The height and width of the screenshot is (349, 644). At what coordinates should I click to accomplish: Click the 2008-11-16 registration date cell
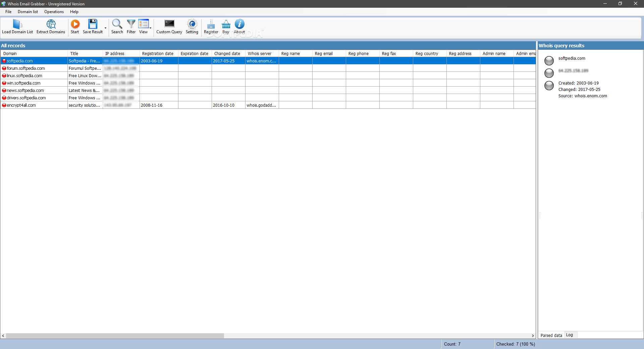point(159,105)
